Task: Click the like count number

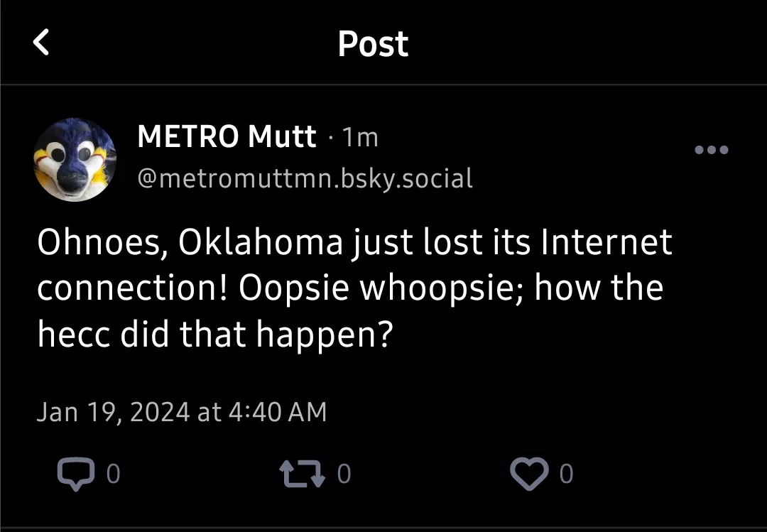Action: click(566, 474)
